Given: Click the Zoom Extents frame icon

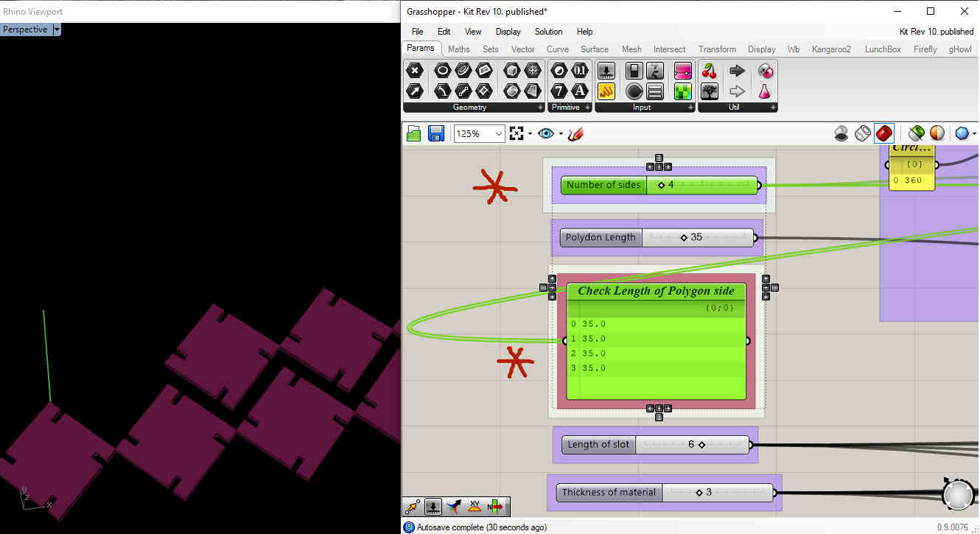Looking at the screenshot, I should coord(517,133).
